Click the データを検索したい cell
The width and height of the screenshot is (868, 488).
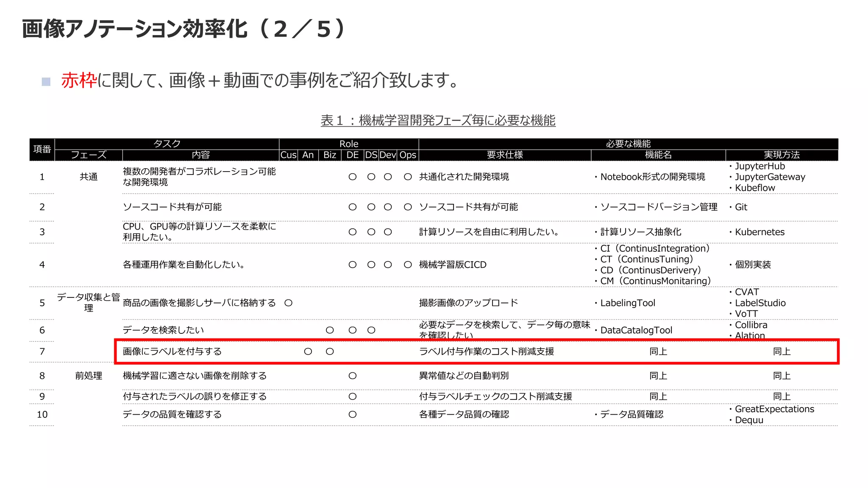pos(163,330)
